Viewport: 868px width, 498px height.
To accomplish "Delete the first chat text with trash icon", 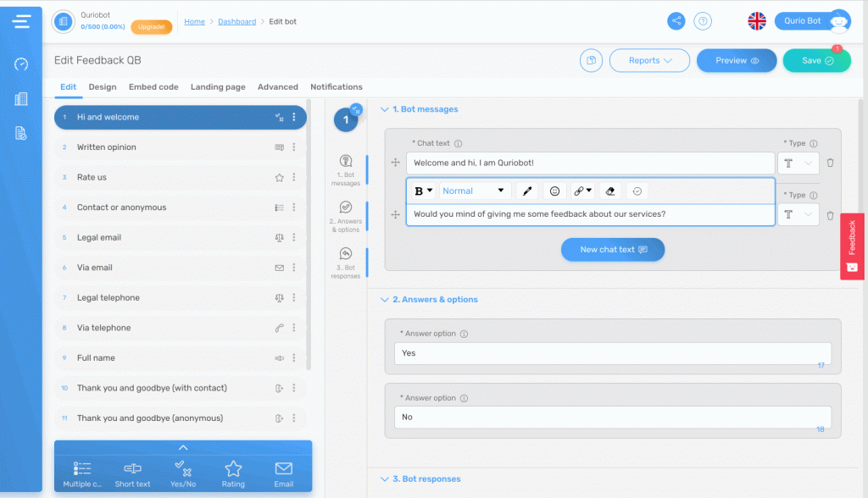I will click(x=831, y=163).
